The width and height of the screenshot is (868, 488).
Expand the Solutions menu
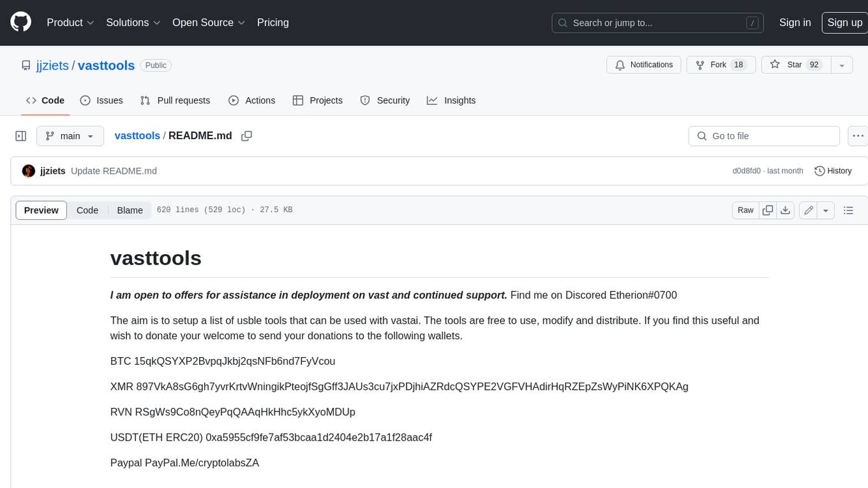pos(133,22)
